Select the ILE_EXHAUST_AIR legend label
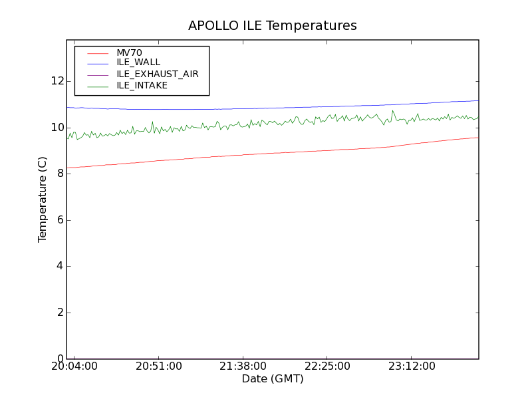Viewport: 532px width, 399px height. [x=158, y=74]
